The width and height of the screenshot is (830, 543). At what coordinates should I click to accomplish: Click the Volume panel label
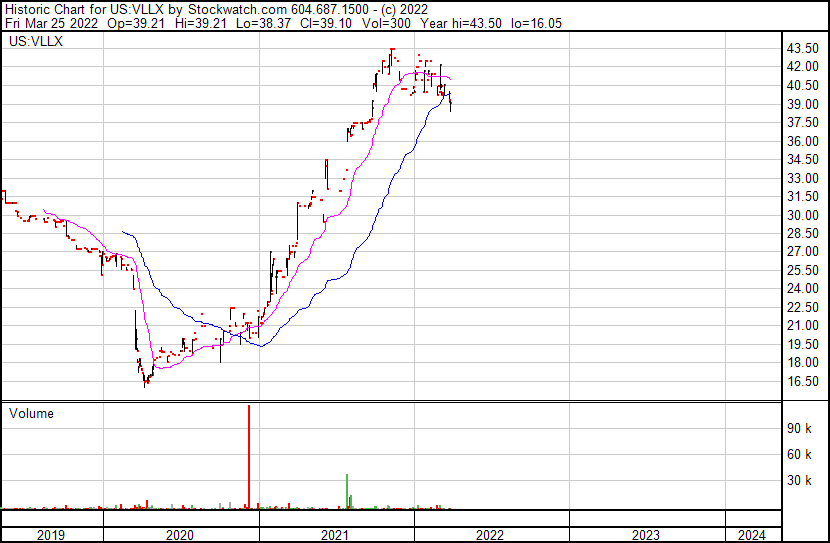31,413
